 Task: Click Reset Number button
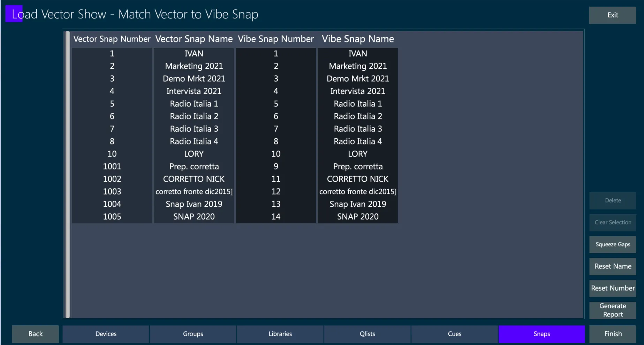click(x=613, y=288)
